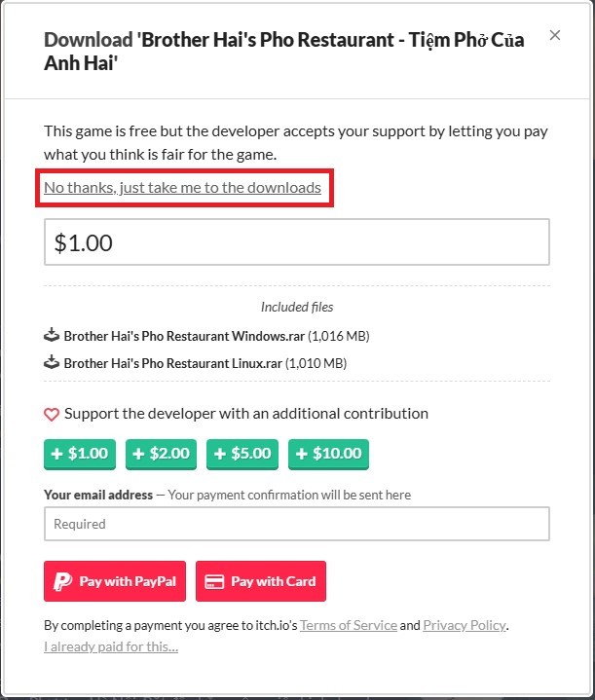Click the Brother Hai's Pho Restaurant Windows.rar file name

point(184,337)
